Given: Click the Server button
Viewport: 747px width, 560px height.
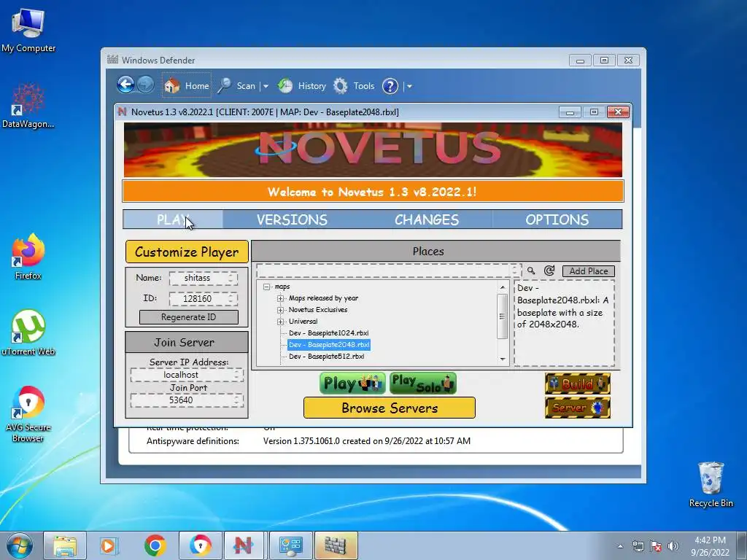Looking at the screenshot, I should [578, 408].
